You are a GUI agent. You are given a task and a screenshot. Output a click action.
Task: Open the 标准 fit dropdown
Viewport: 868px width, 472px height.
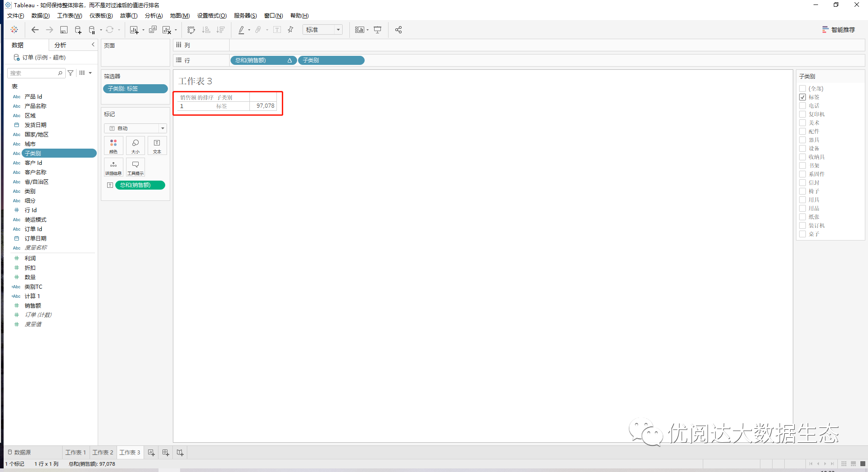click(322, 30)
